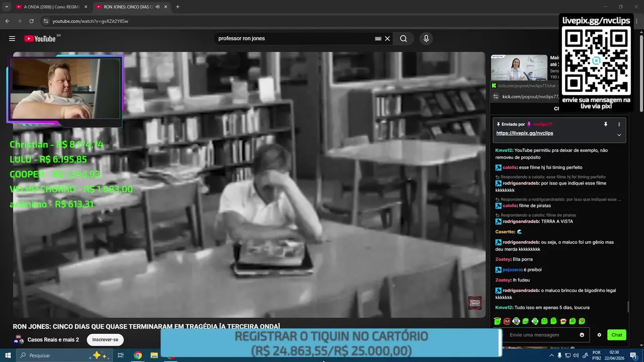Go back using the browser back arrow
This screenshot has height=362, width=644.
[7, 21]
